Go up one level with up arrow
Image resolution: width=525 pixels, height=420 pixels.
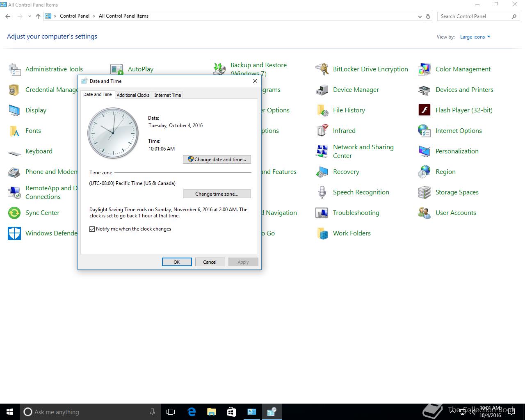tap(38, 16)
